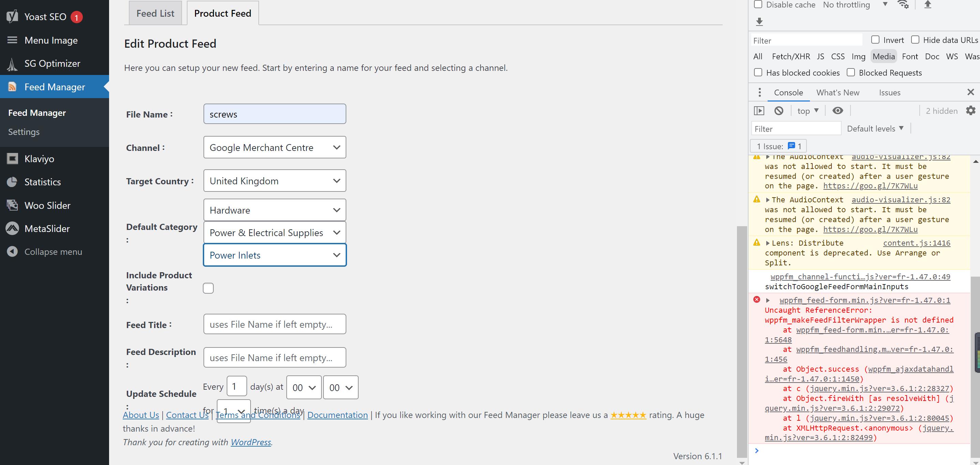Click the MetaSlider sidebar icon
This screenshot has width=980, height=465.
tap(12, 229)
